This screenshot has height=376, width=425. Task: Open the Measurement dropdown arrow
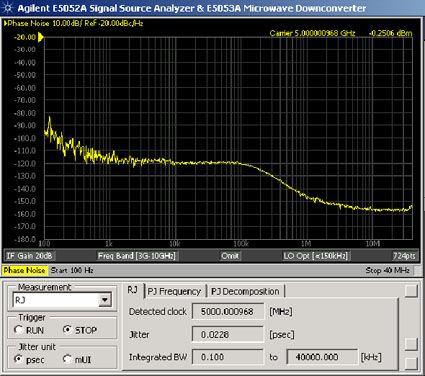pyautogui.click(x=105, y=300)
